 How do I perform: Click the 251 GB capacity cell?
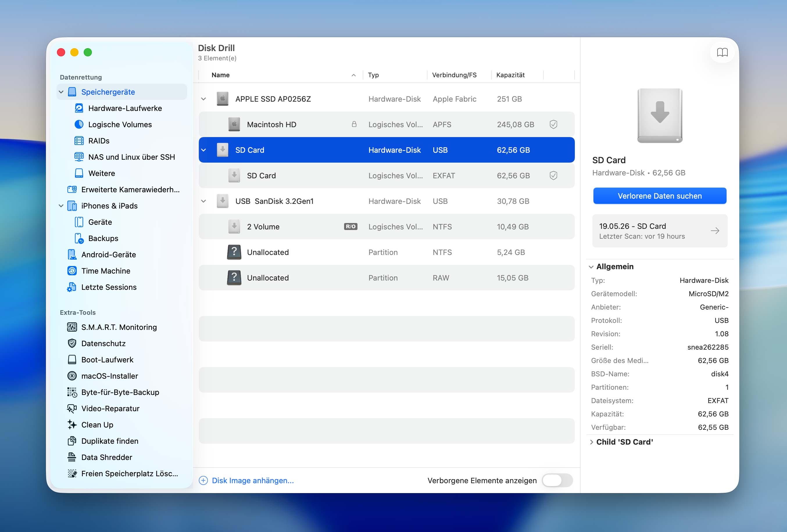pyautogui.click(x=509, y=99)
